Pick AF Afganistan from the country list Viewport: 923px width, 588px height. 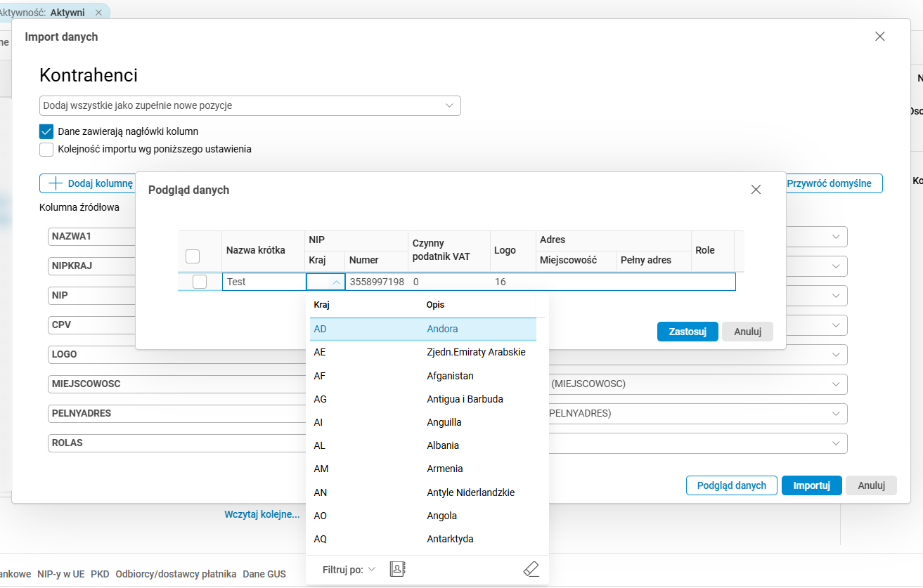coord(423,376)
